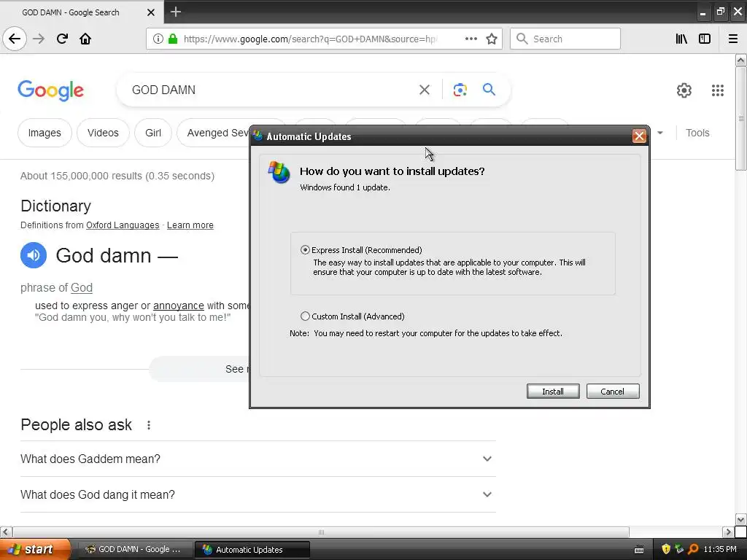Open dropdown arrow beside Tools
Image resolution: width=747 pixels, height=560 pixels.
pyautogui.click(x=659, y=133)
